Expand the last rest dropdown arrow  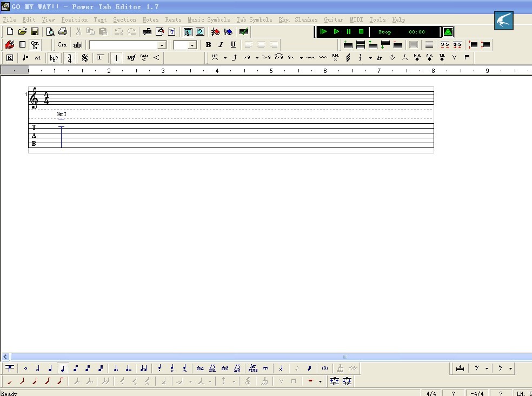click(510, 368)
